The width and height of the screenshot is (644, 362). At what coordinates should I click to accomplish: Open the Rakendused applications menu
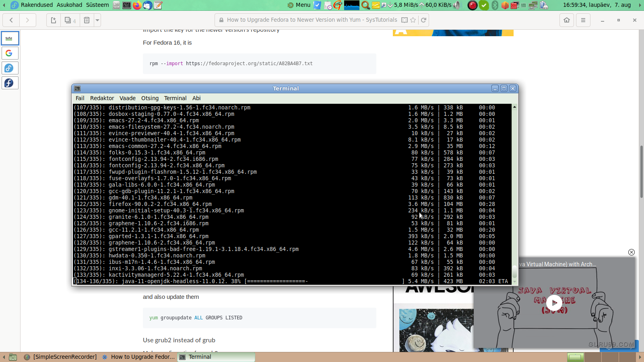pos(37,5)
